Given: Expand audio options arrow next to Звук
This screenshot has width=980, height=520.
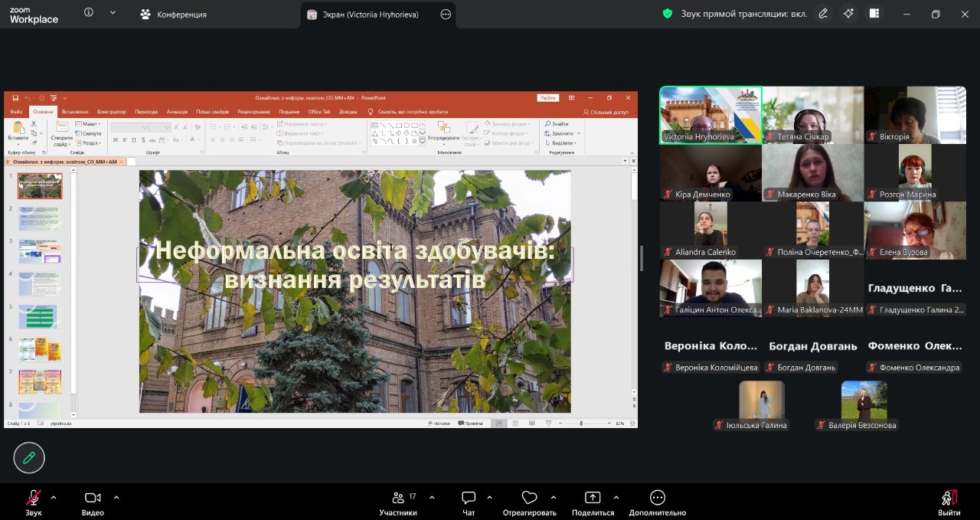Looking at the screenshot, I should [x=54, y=497].
